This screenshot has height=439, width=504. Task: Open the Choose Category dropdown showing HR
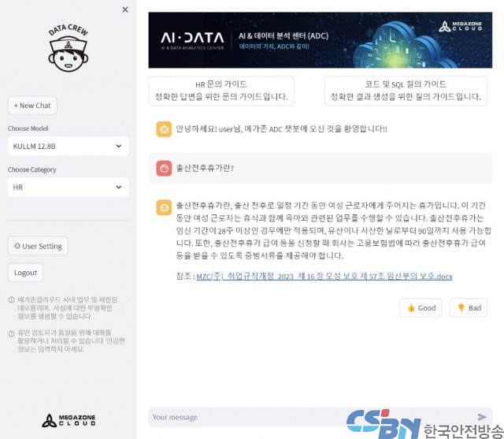pyautogui.click(x=69, y=187)
